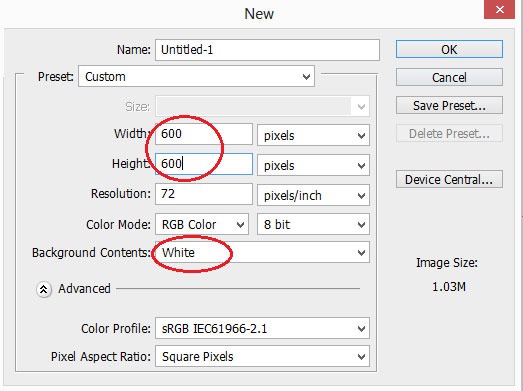Click the Height input field
This screenshot has height=391, width=523.
[x=204, y=164]
